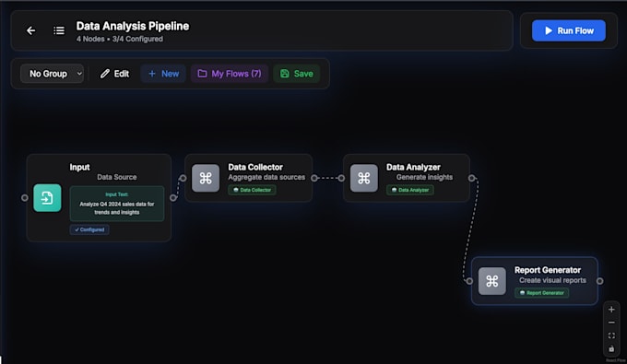Click the Input node left connection handle

point(25,198)
